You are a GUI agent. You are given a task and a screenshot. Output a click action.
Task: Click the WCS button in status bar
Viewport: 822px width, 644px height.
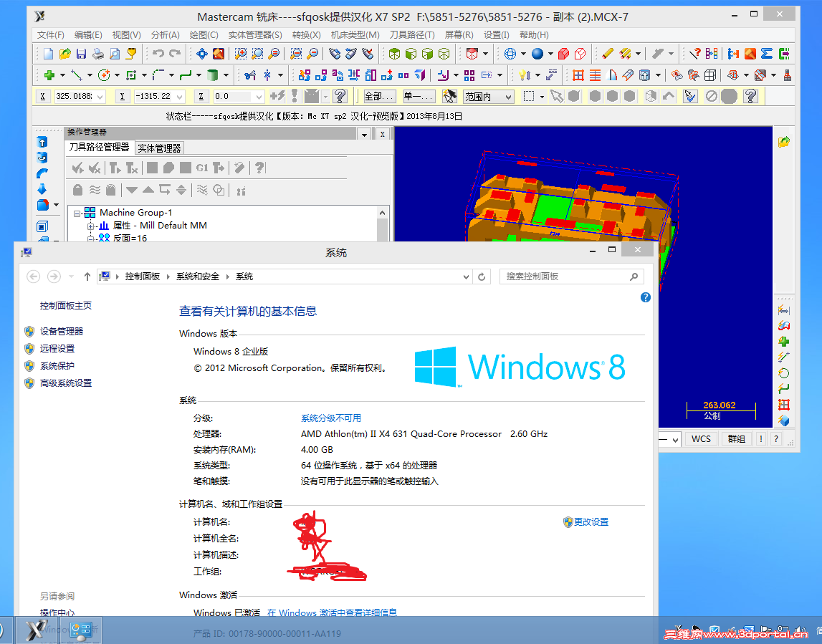[701, 439]
